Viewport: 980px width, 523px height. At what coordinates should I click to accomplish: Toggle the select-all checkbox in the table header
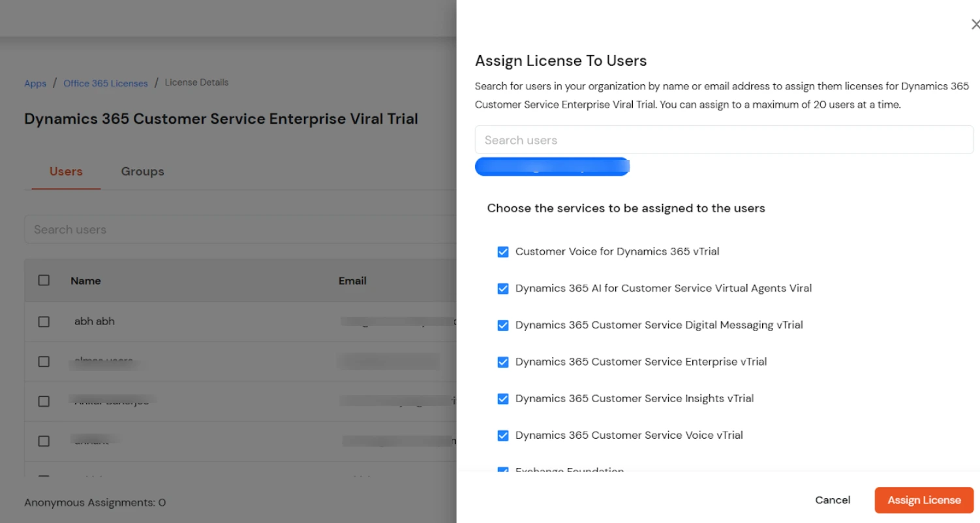pos(44,279)
